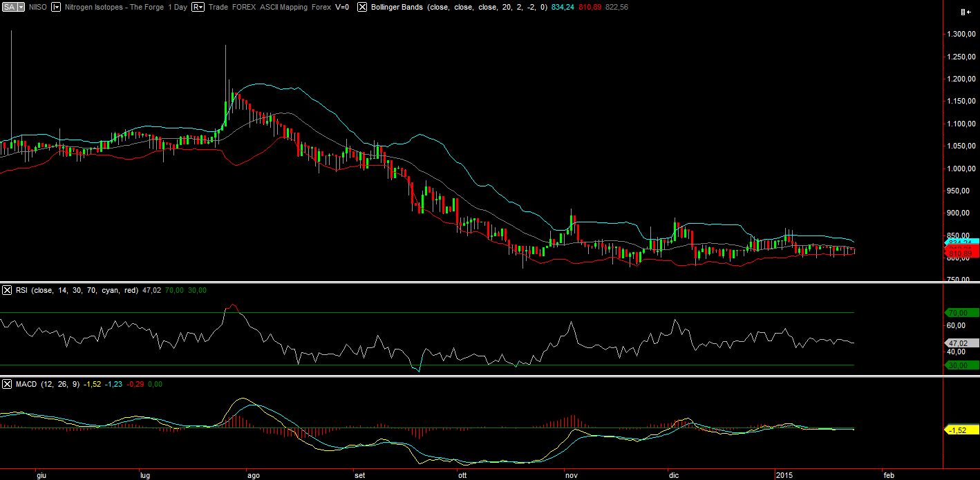Click the 2015 label on time axis

click(x=784, y=476)
